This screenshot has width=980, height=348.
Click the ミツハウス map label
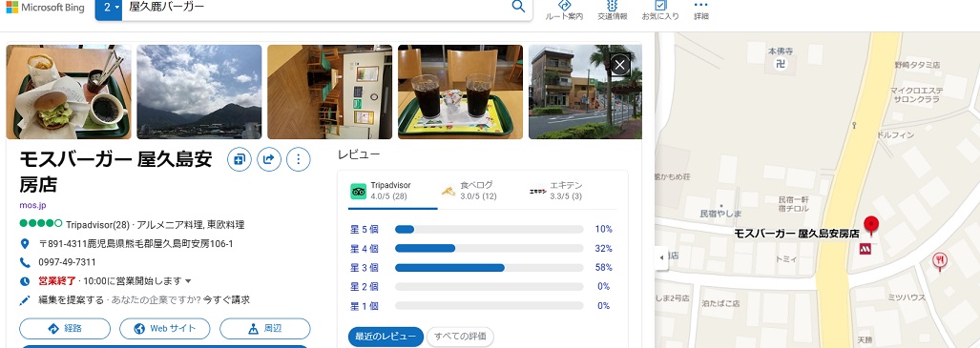pos(907,298)
